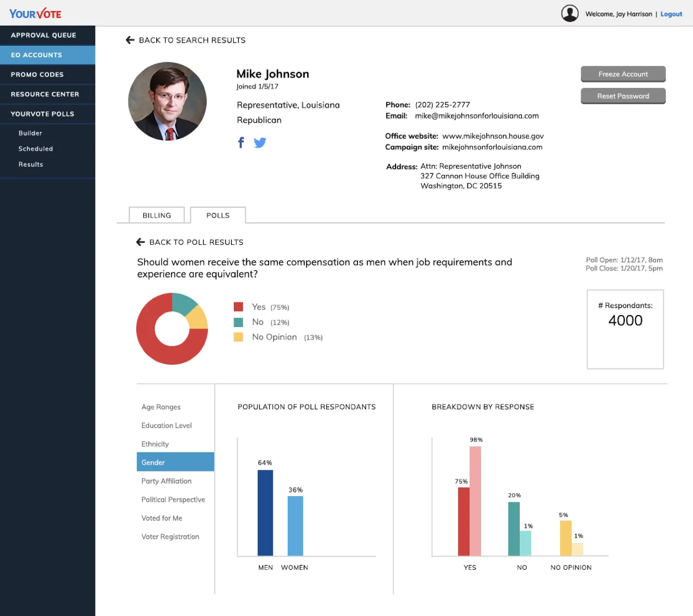Click back arrow beside Back to Poll Results

click(141, 242)
